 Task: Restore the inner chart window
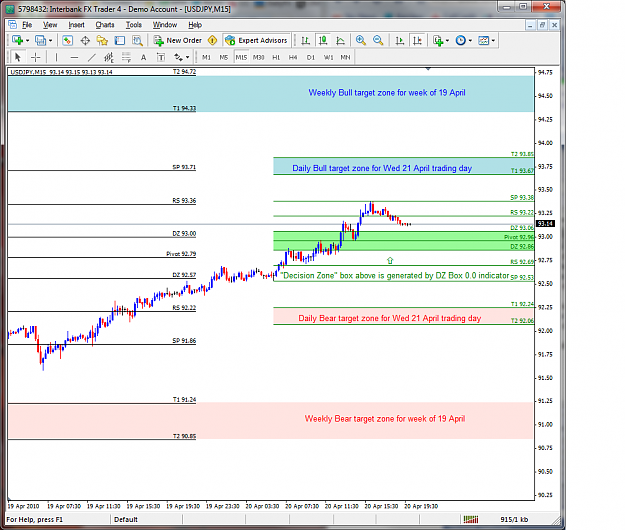tap(542, 25)
